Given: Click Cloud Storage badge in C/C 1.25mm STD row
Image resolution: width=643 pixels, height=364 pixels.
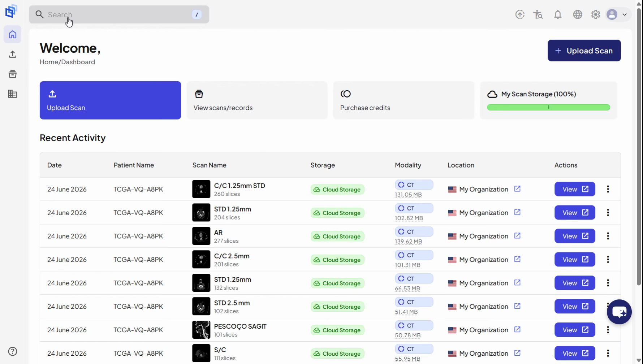Looking at the screenshot, I should 337,190.
